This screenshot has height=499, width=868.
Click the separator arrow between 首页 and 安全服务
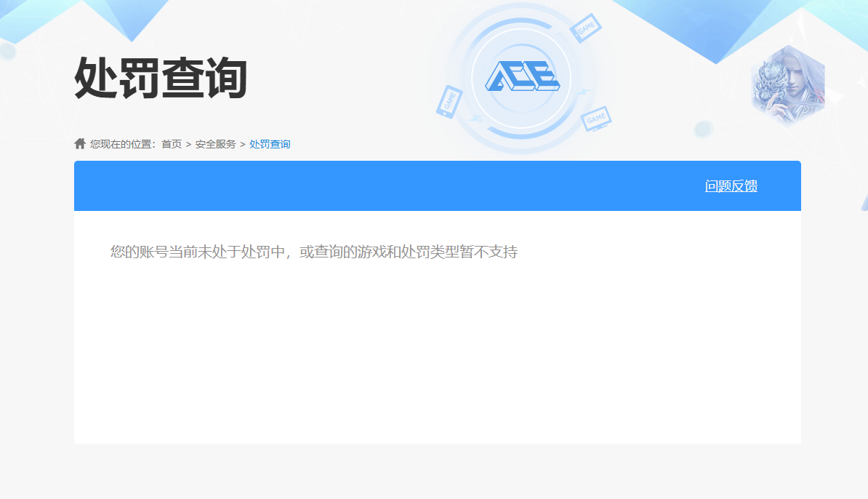pos(188,144)
